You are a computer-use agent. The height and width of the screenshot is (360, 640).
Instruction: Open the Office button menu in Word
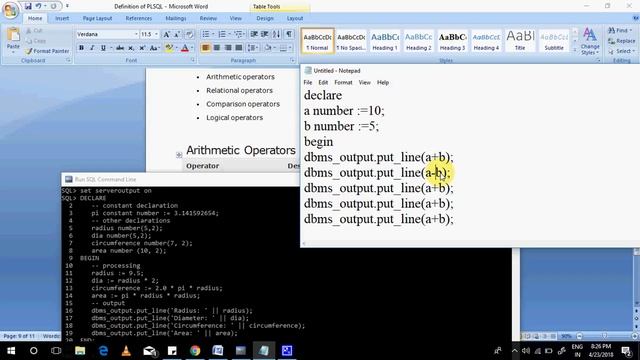click(x=10, y=9)
